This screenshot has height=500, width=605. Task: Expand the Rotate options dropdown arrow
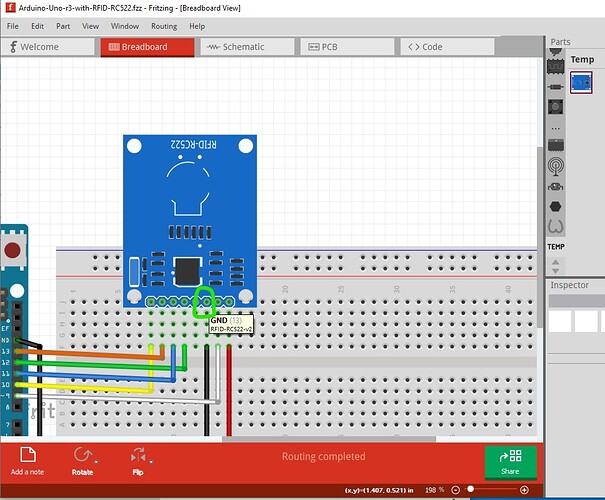[96, 461]
